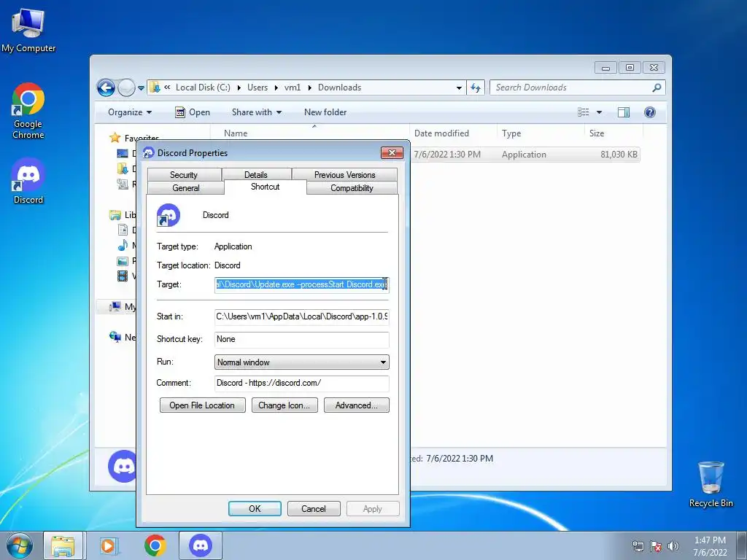747x560 pixels.
Task: Open Windows Explorer from the taskbar
Action: (63, 545)
